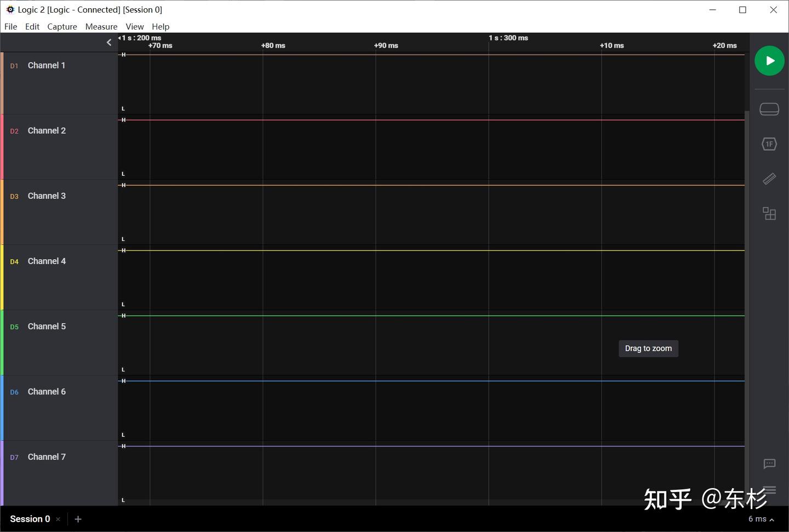Maximize the Logic 2 window
Viewport: 789px width, 532px height.
pyautogui.click(x=742, y=9)
